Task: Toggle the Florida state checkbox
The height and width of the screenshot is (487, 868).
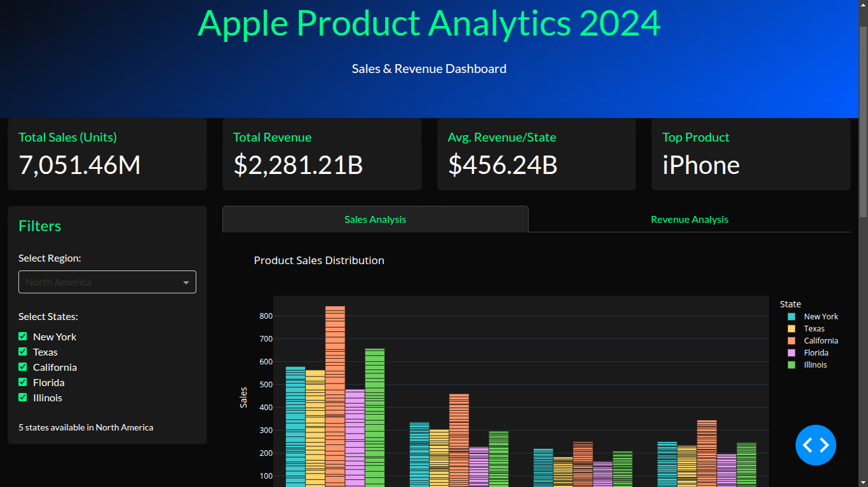Action: click(23, 382)
